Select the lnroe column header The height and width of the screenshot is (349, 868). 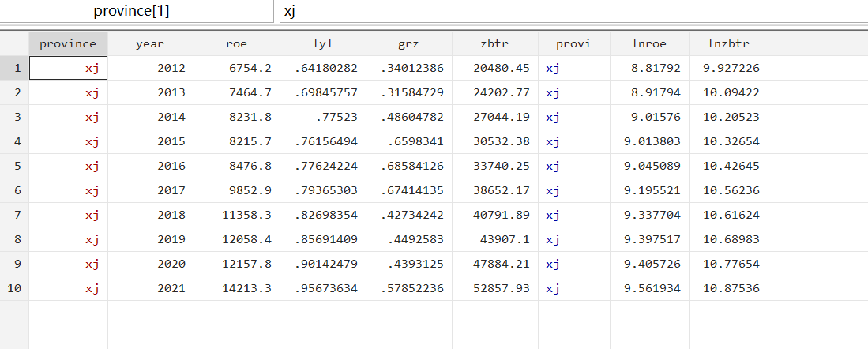click(x=649, y=43)
